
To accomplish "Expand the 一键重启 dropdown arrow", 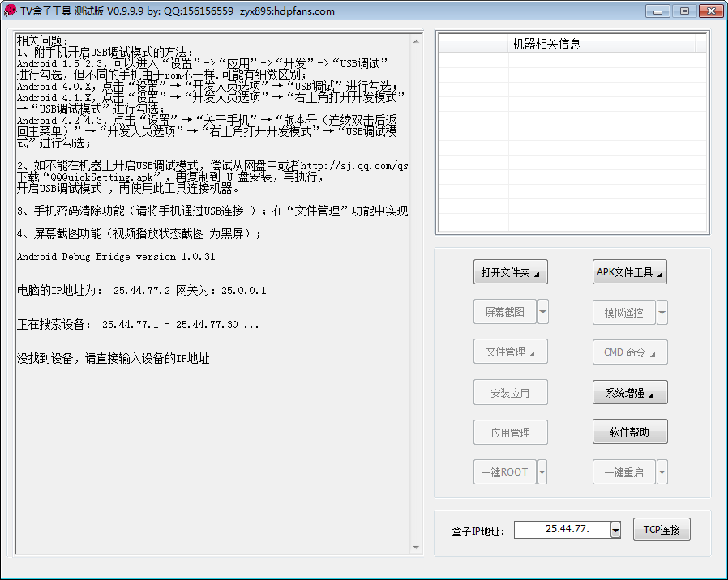I will pos(661,471).
